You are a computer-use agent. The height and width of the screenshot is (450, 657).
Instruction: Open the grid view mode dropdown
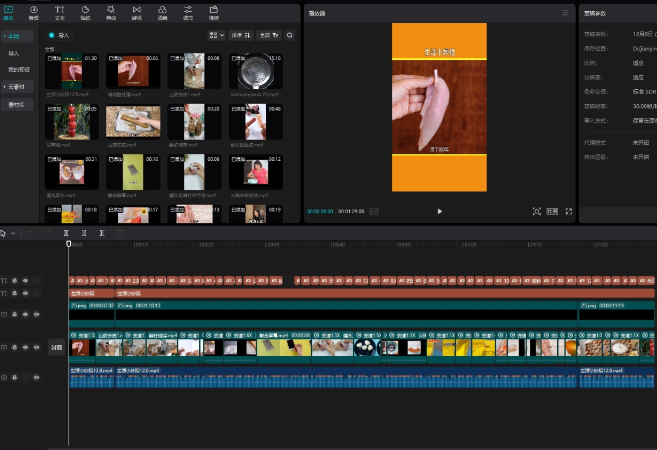tap(217, 35)
